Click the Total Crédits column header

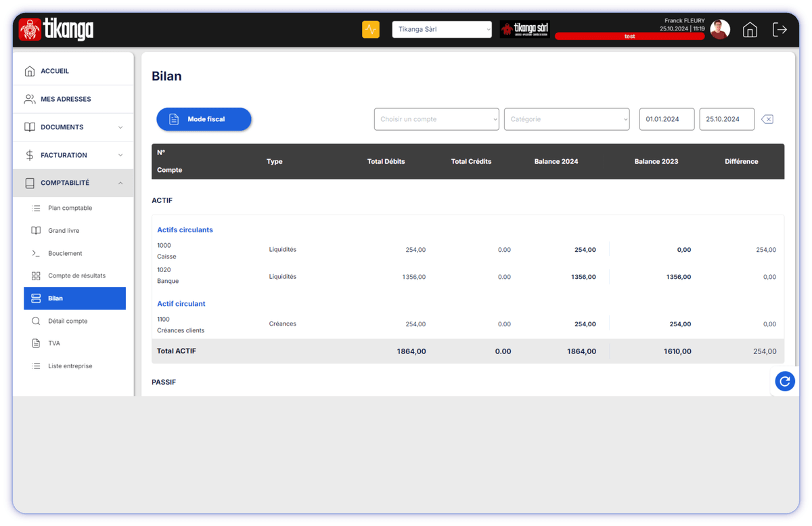pos(471,162)
